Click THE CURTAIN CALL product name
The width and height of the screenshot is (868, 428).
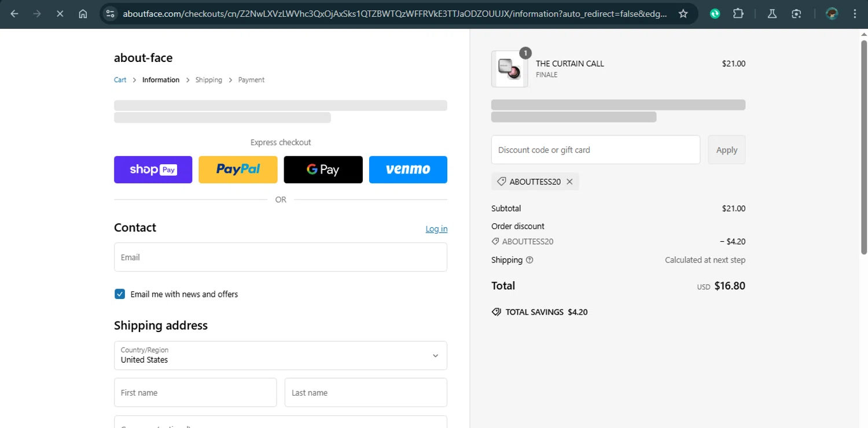pyautogui.click(x=570, y=64)
